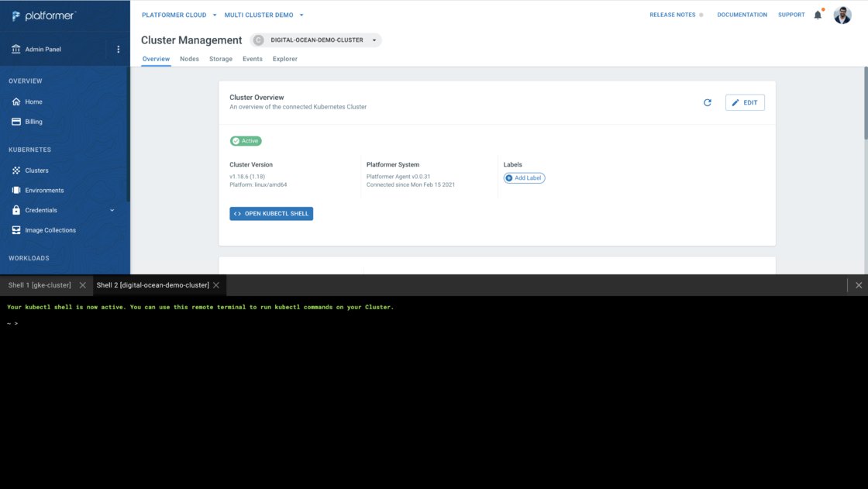Click 'Cluster Version' heading
The image size is (868, 489).
(x=251, y=164)
